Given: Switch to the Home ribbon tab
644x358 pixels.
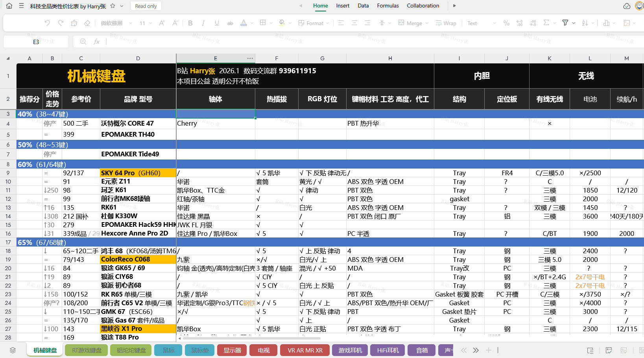Looking at the screenshot, I should (321, 6).
